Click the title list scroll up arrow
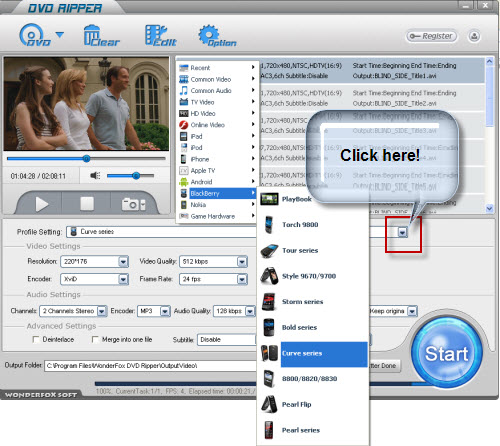 tap(489, 61)
